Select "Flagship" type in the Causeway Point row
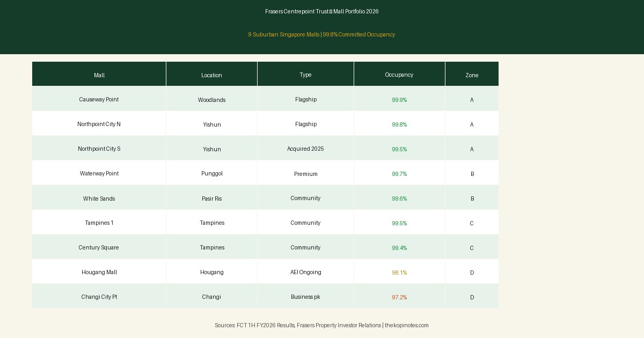Viewport: 644px width, 338px height. click(306, 99)
